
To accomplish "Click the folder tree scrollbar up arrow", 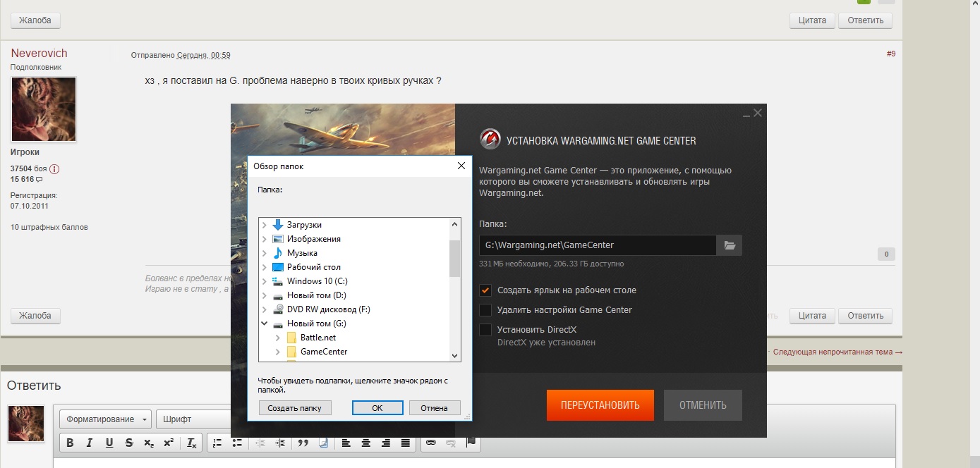I will 454,224.
